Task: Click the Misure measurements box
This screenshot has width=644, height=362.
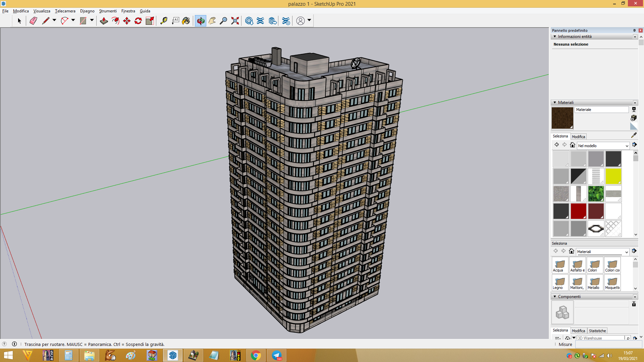Action: click(x=608, y=345)
